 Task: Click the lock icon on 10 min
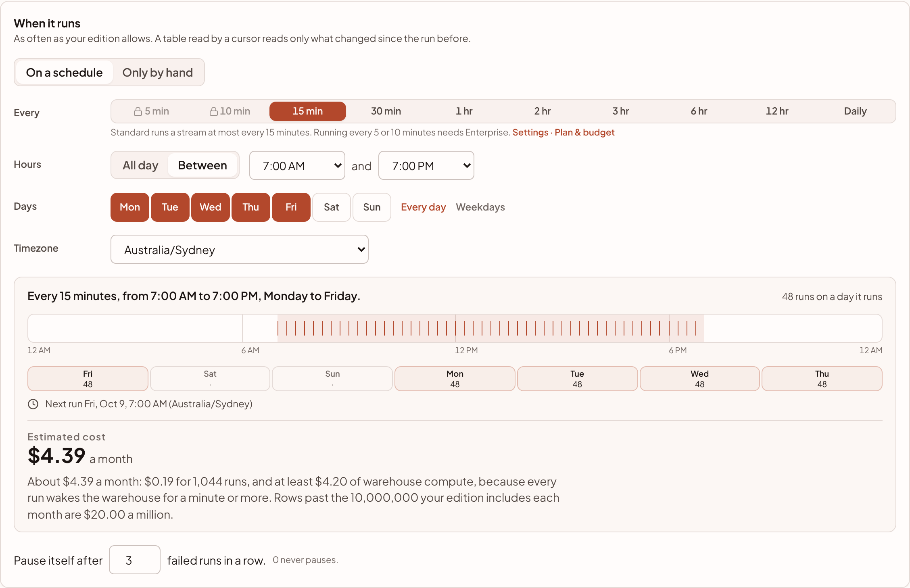click(x=214, y=111)
